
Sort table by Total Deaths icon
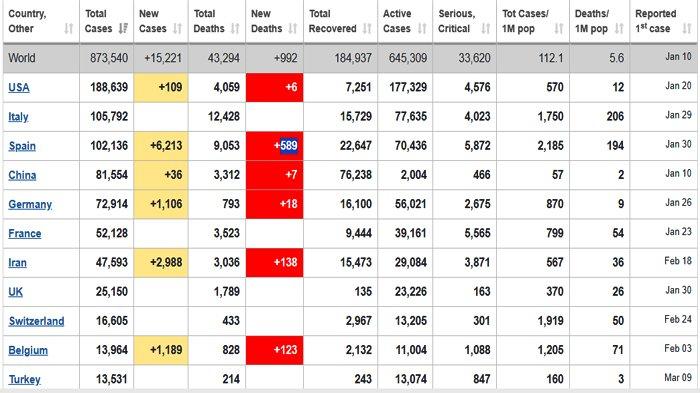235,29
